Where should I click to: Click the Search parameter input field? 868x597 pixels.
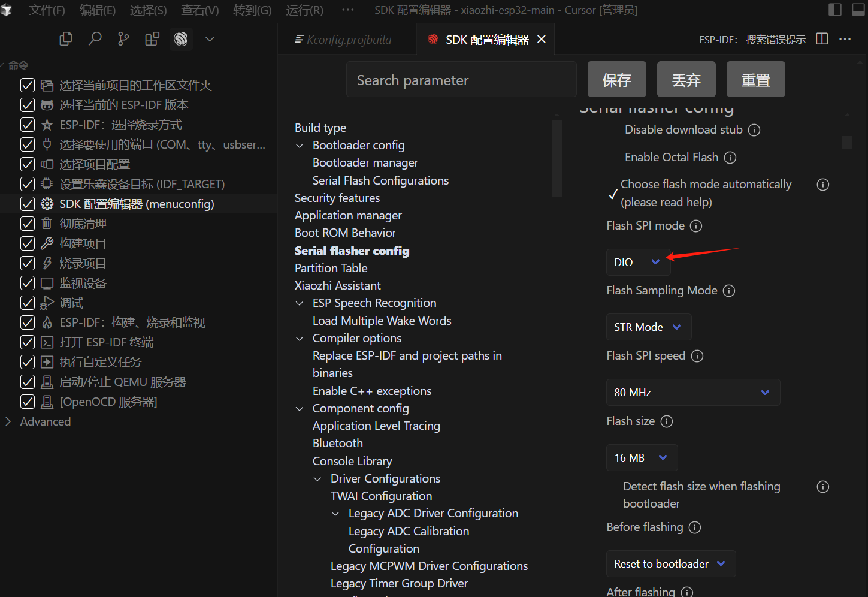point(461,80)
